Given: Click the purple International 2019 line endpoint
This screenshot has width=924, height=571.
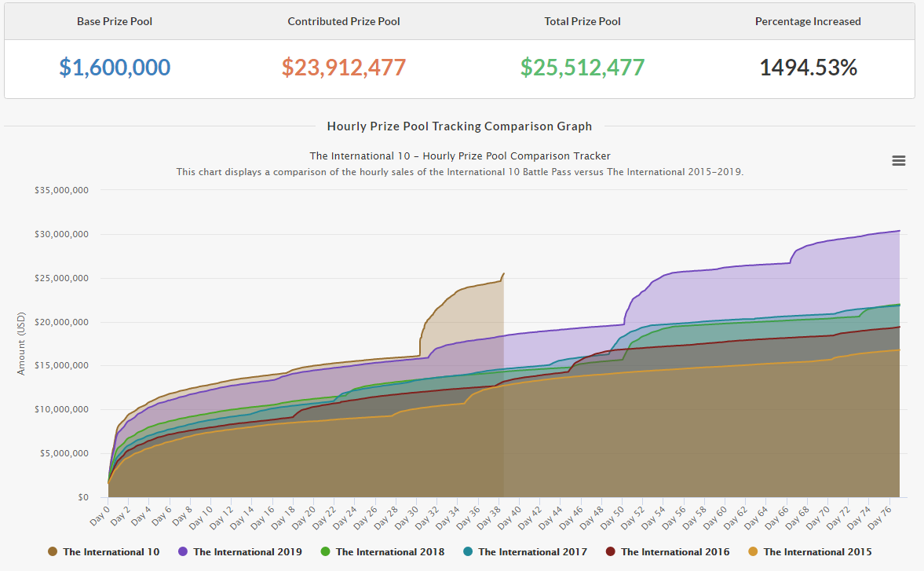Looking at the screenshot, I should click(x=899, y=230).
